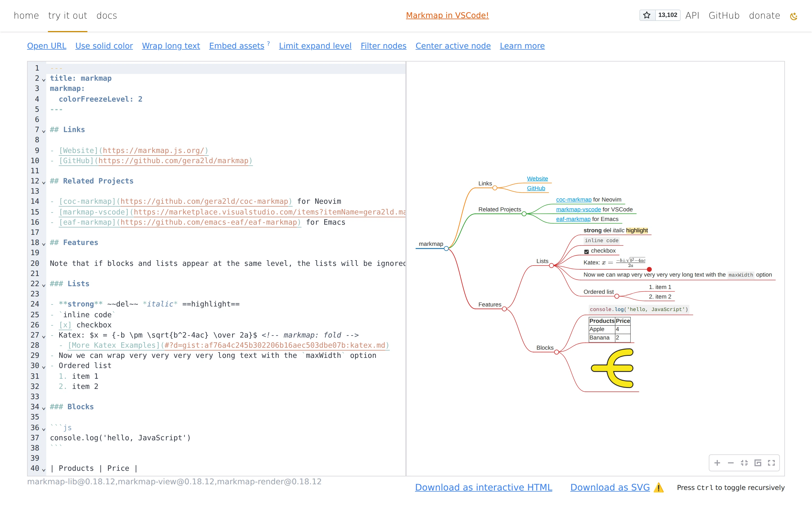The width and height of the screenshot is (812, 508).
Task: Click '2. item 2' mindmap node
Action: pyautogui.click(x=660, y=296)
